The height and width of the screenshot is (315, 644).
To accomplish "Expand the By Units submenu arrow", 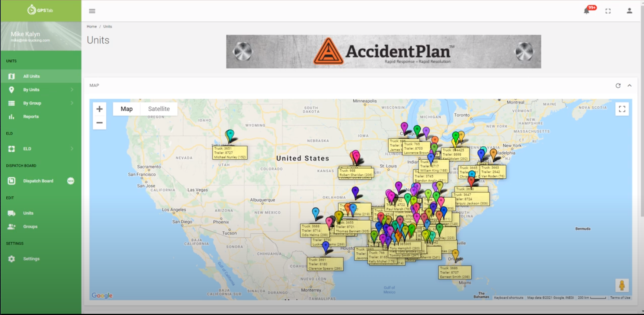I will [72, 90].
